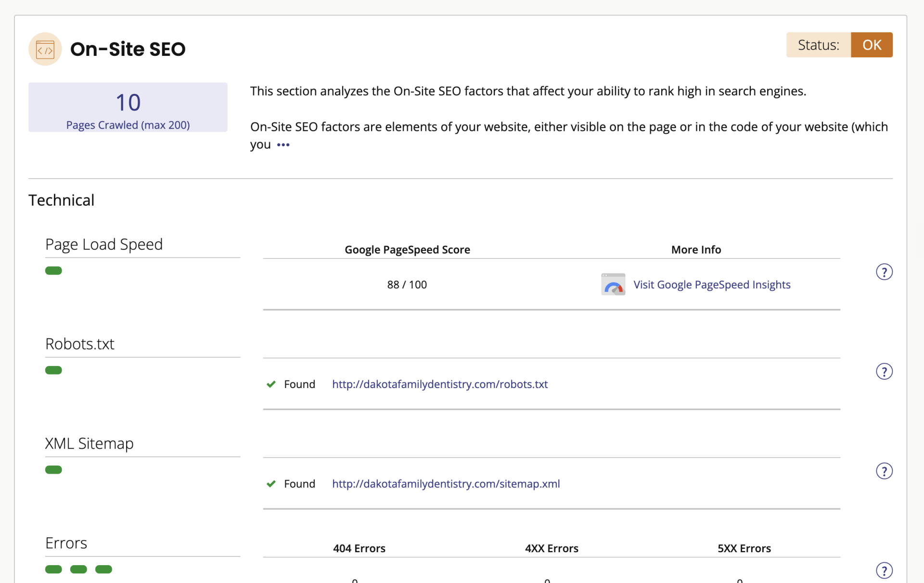This screenshot has width=924, height=583.
Task: Click the green checkmark beside robots.txt Found
Action: [x=271, y=384]
